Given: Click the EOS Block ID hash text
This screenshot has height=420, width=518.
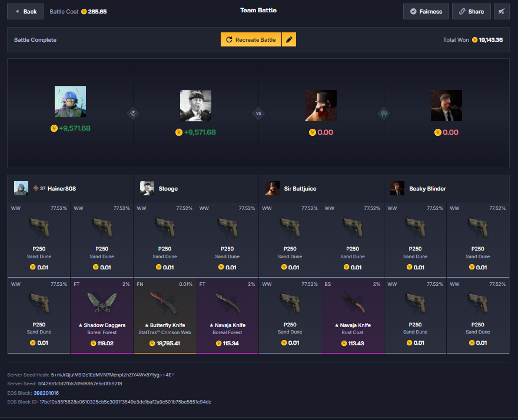Looking at the screenshot, I should pos(125,402).
